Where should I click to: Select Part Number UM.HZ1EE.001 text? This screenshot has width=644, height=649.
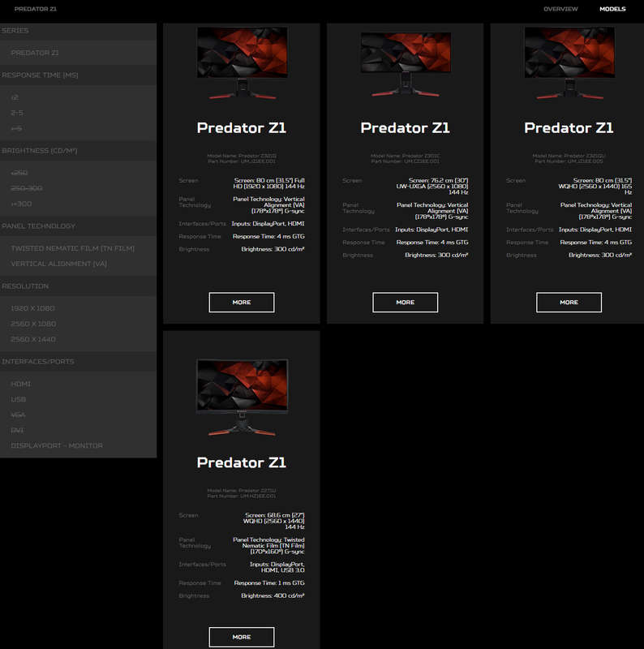[x=241, y=496]
